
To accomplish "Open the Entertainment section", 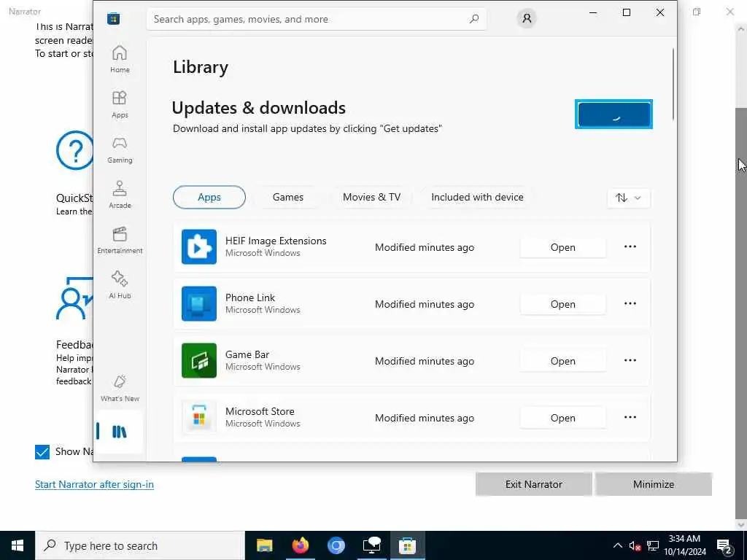I will pos(120,240).
